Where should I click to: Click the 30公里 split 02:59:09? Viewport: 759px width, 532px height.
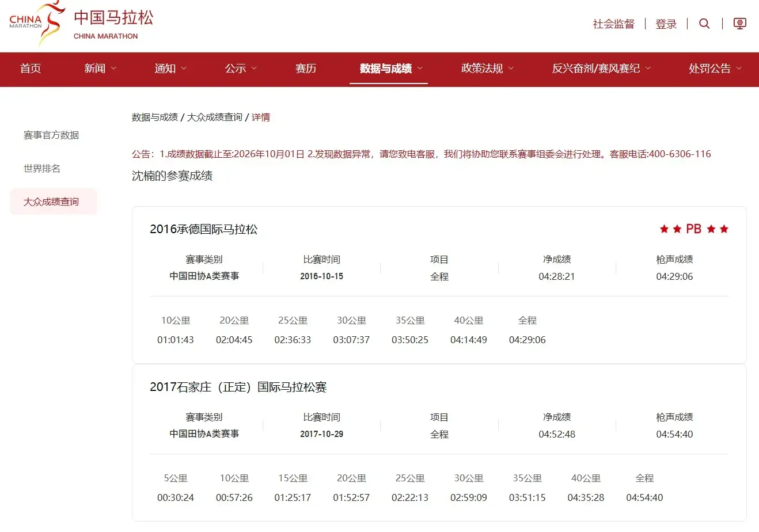[469, 497]
